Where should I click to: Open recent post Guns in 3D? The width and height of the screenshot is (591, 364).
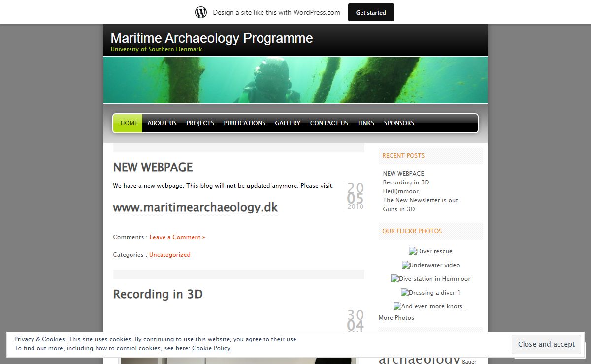click(x=399, y=209)
